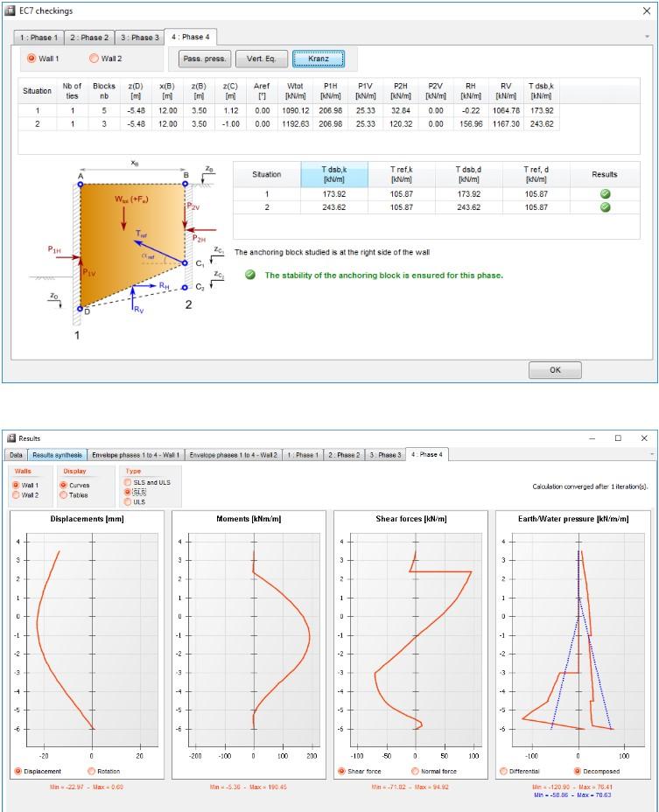This screenshot has height=812, width=659.
Task: Click the Moments [kNm/m] chart title
Action: coord(249,518)
